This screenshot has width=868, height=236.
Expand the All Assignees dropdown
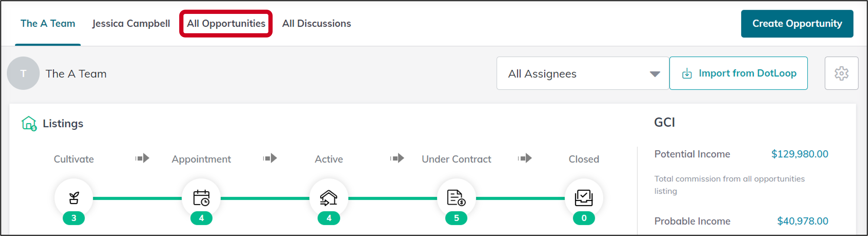tap(583, 73)
